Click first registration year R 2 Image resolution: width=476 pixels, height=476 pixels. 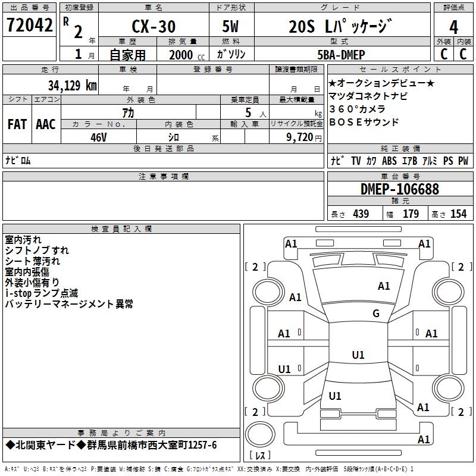tap(73, 27)
